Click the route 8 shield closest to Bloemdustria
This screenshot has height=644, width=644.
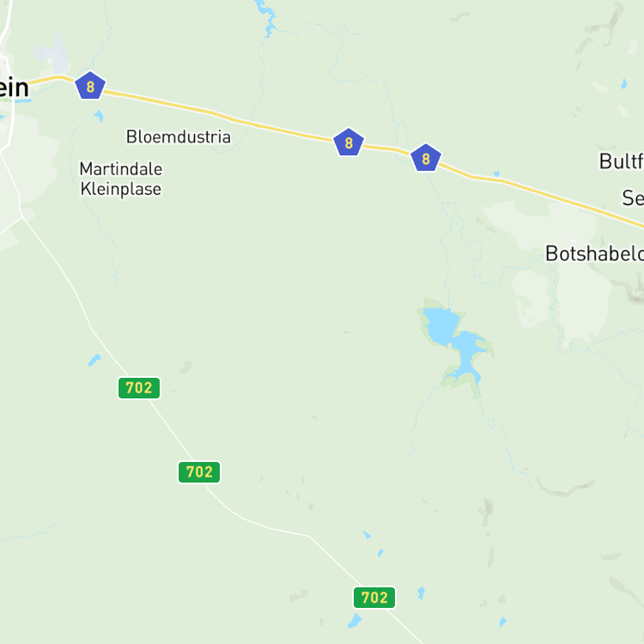(349, 142)
